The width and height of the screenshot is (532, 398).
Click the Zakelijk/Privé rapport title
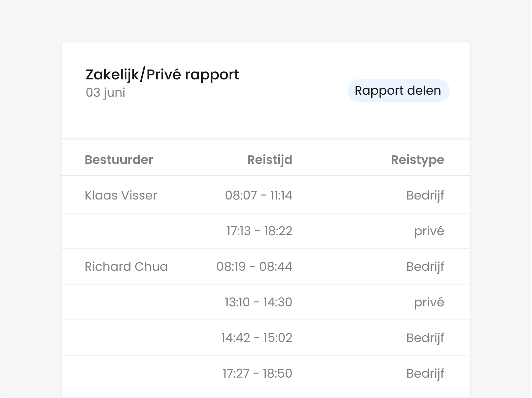[162, 75]
